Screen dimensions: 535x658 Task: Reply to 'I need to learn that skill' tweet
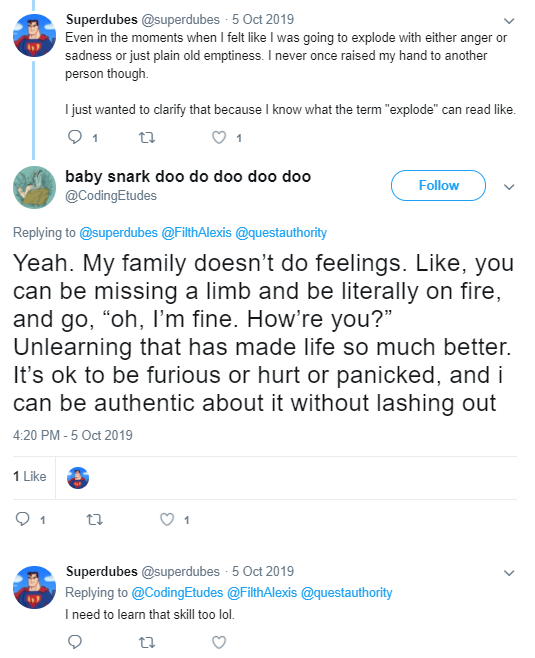pos(75,642)
